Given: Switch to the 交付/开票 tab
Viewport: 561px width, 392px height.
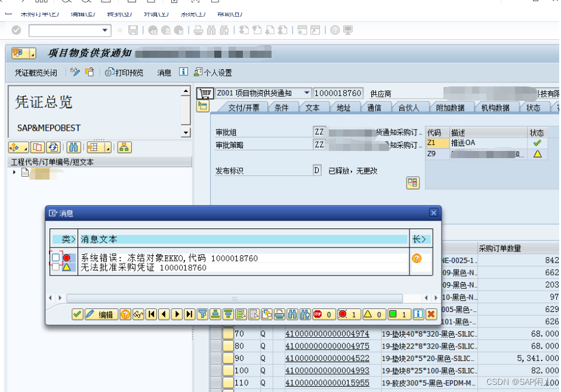Looking at the screenshot, I should (243, 107).
